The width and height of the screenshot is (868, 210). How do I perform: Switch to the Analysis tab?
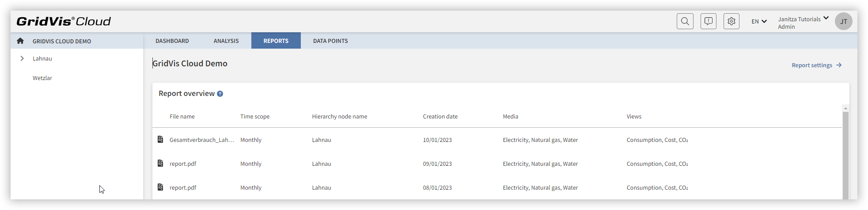click(x=226, y=41)
